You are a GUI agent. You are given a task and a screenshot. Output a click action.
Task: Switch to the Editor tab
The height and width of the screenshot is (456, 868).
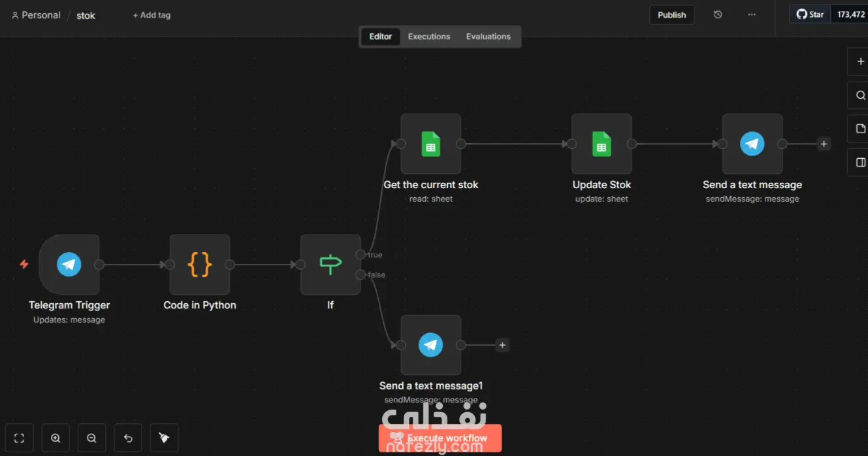[x=381, y=37]
